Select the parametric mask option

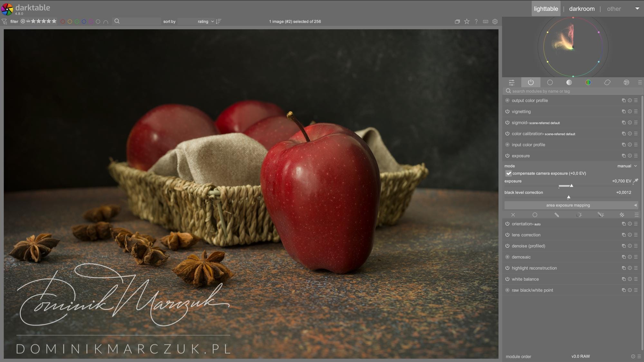(x=579, y=215)
